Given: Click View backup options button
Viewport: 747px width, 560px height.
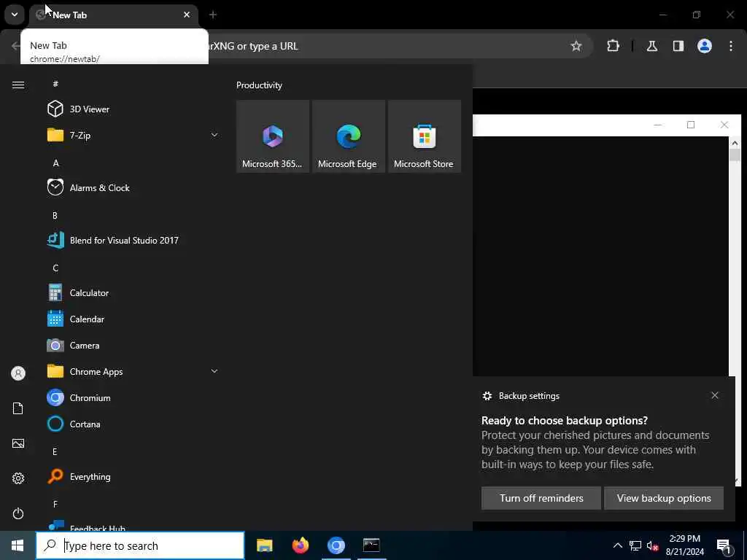Looking at the screenshot, I should pos(664,498).
